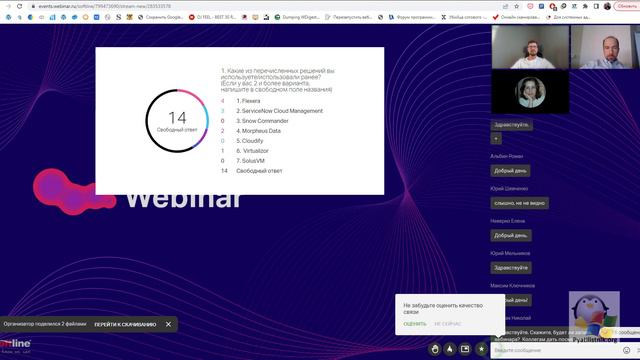Screen dimensions: 640x360
Task: Open the emoji picker in chat
Action: coord(627,350)
